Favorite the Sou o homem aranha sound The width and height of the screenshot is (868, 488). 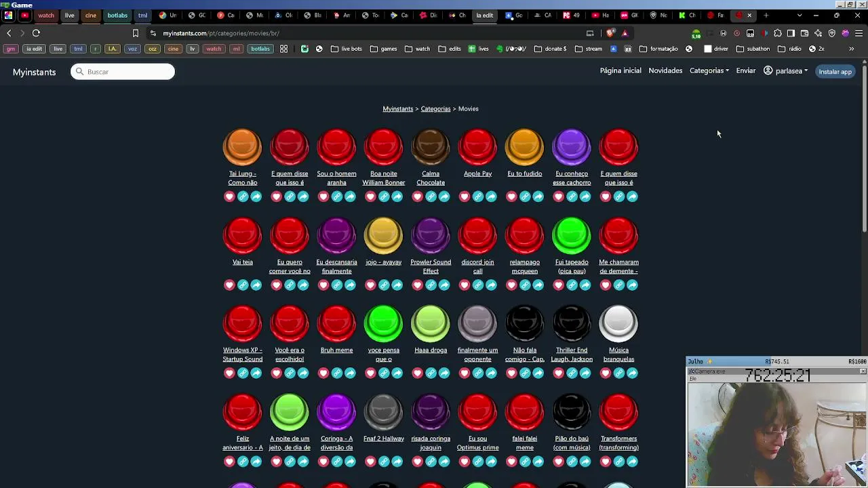tap(323, 197)
